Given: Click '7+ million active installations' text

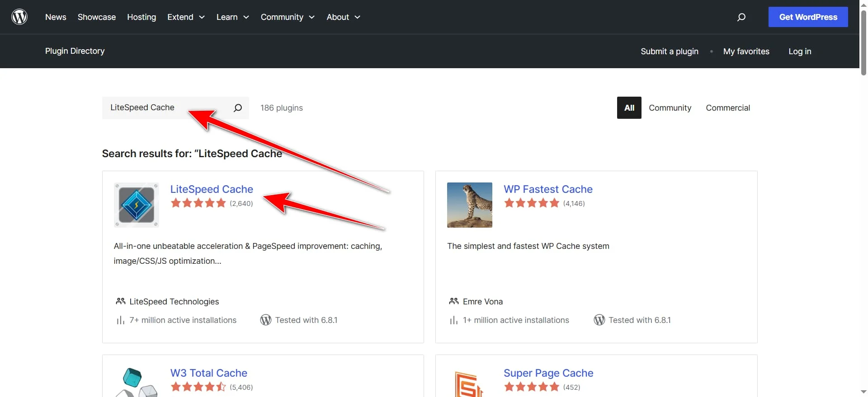Looking at the screenshot, I should point(183,320).
